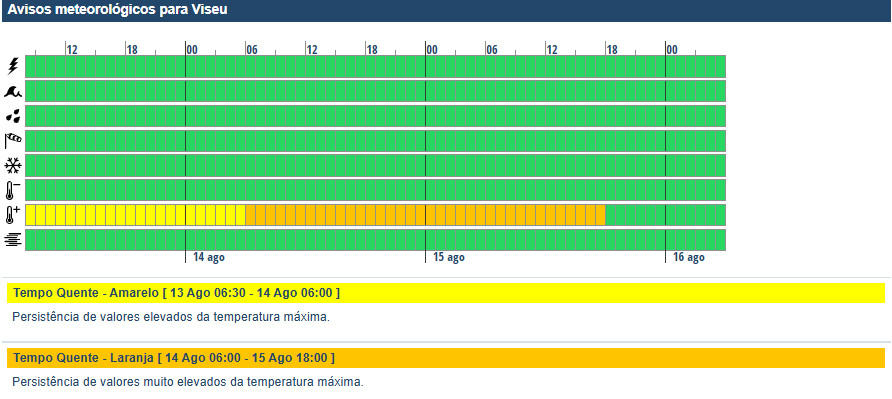
Task: Click the yellow segment of hot weather row
Action: 135,215
